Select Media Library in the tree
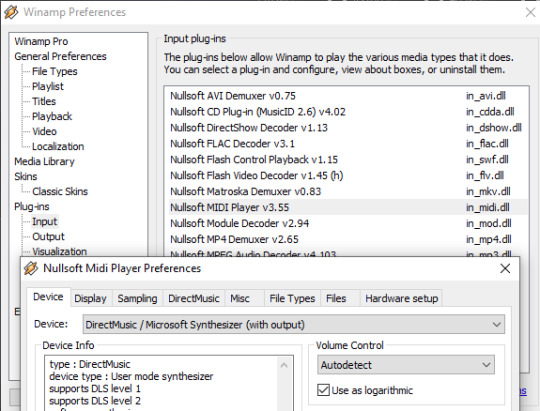Viewport: 540px width, 411px height. click(x=44, y=161)
